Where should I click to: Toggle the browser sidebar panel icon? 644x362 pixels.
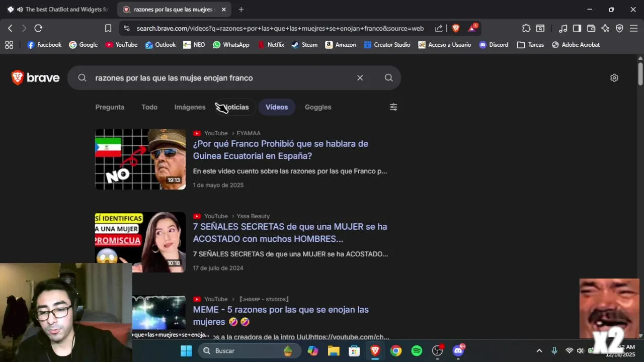(x=577, y=29)
